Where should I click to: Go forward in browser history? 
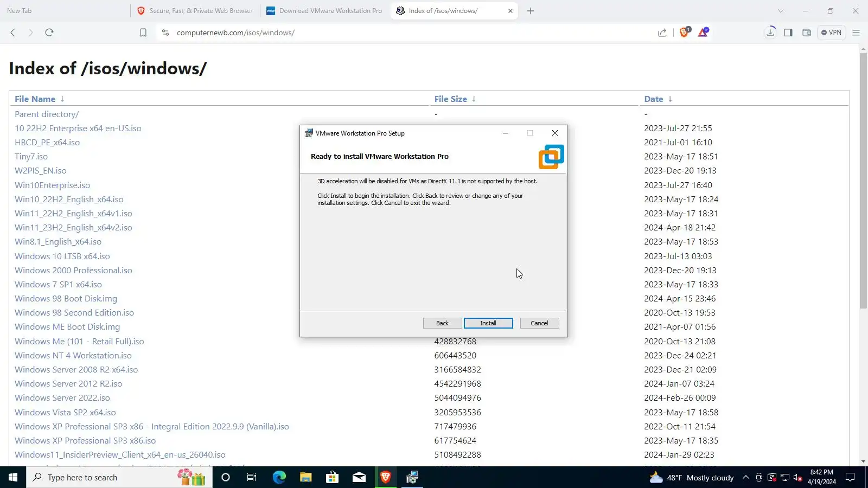(31, 33)
